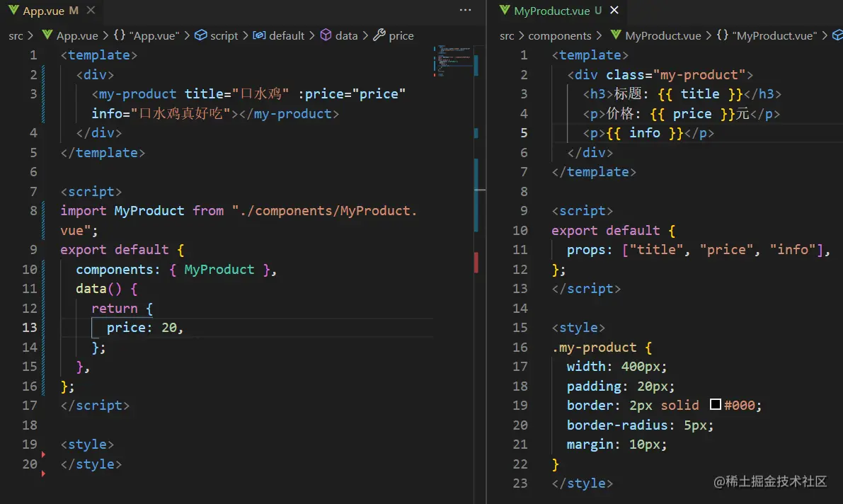This screenshot has height=504, width=843.
Task: Click the info="口水鸡真好吃" attribute text
Action: click(x=161, y=113)
